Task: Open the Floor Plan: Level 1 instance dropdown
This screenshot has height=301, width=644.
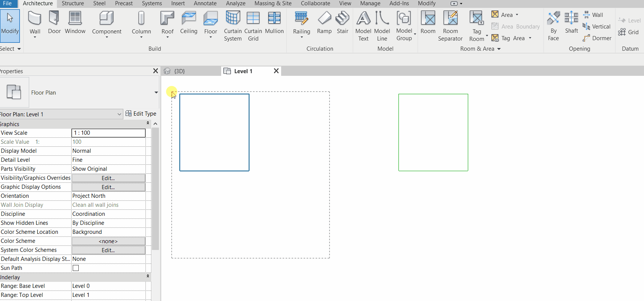Action: pos(119,114)
